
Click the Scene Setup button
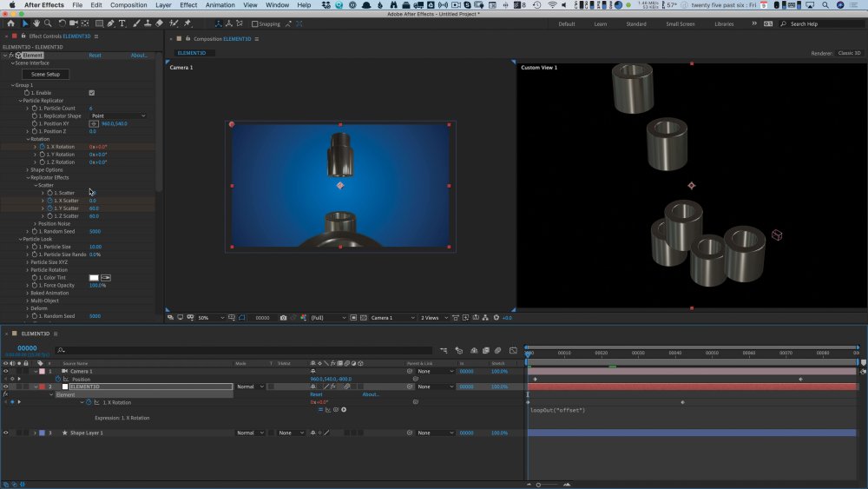[45, 74]
